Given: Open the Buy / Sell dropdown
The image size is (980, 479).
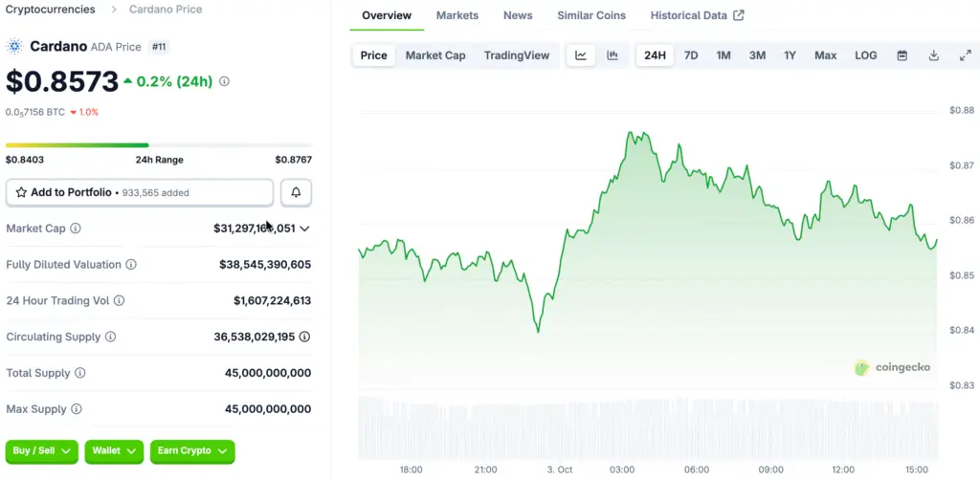Looking at the screenshot, I should tap(42, 450).
